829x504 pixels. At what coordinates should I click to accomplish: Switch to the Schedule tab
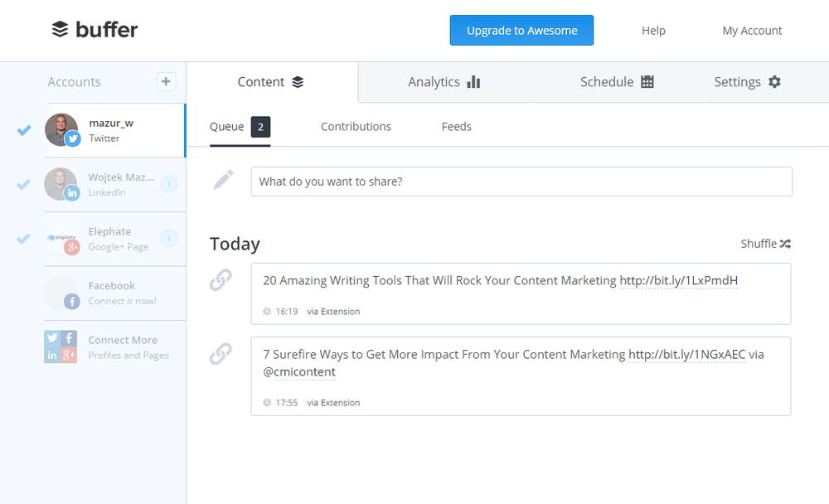click(x=617, y=82)
